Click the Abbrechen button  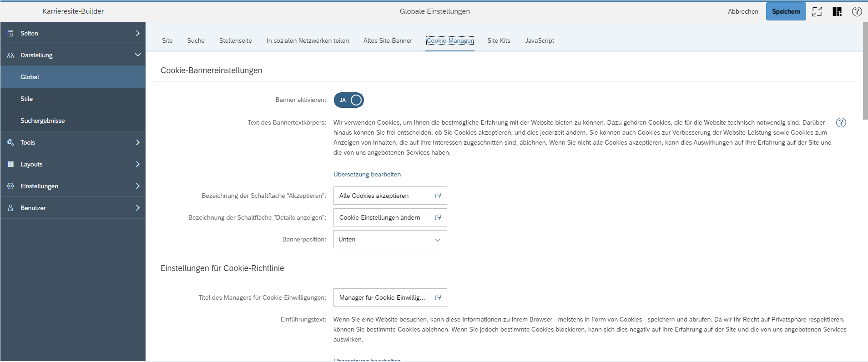point(743,11)
